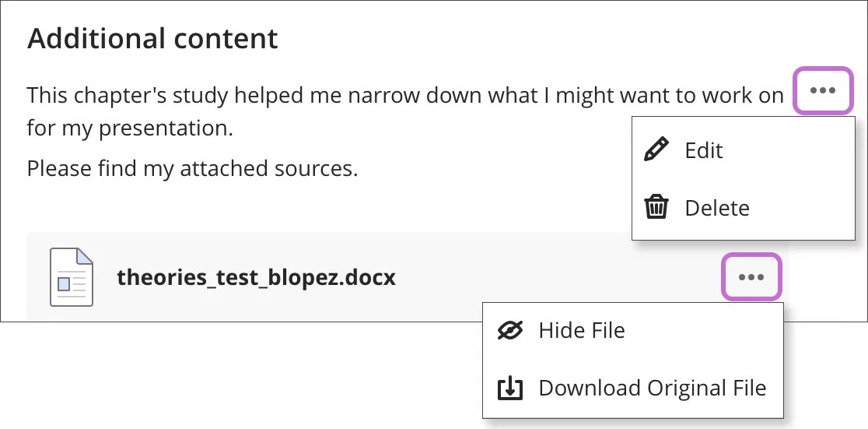
Task: Click "Please find my attached sources." text
Action: (192, 168)
